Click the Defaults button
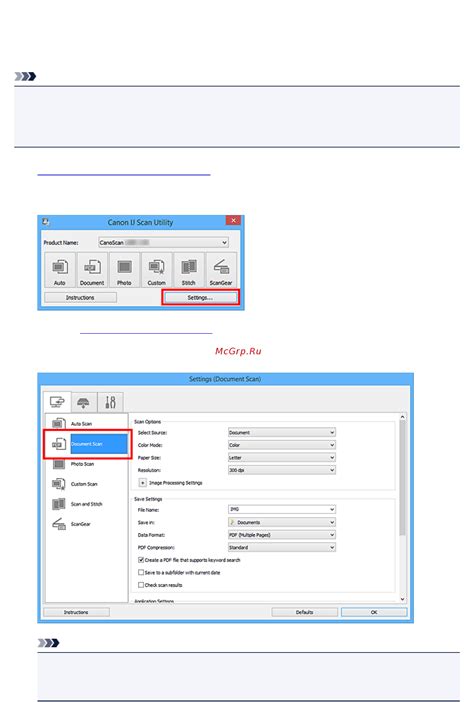The height and width of the screenshot is (702, 474). coord(304,612)
